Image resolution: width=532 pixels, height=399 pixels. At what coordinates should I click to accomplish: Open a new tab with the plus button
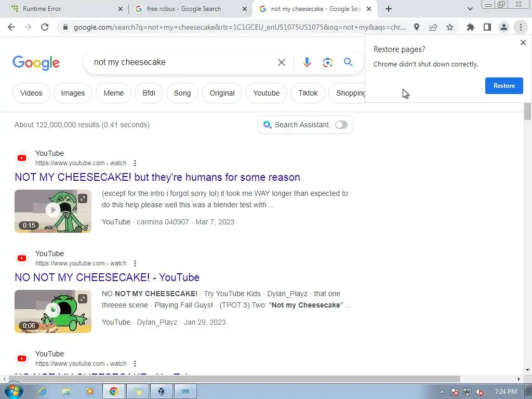pyautogui.click(x=389, y=9)
